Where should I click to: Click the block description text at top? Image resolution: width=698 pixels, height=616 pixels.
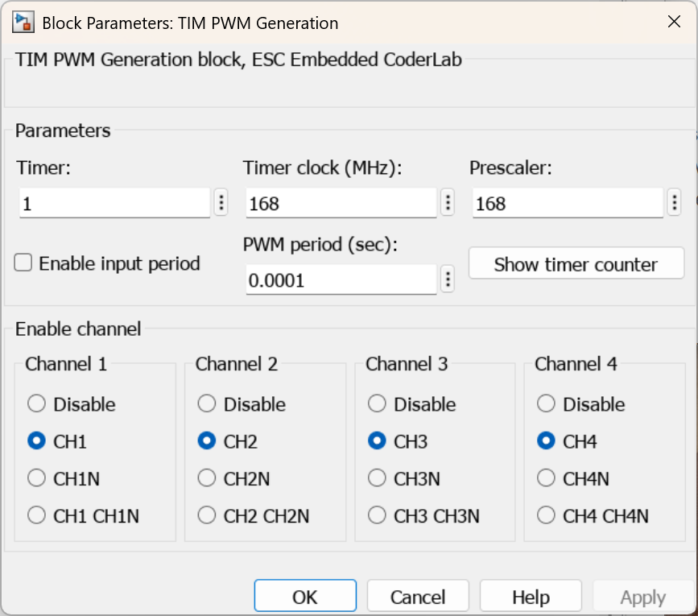[238, 60]
